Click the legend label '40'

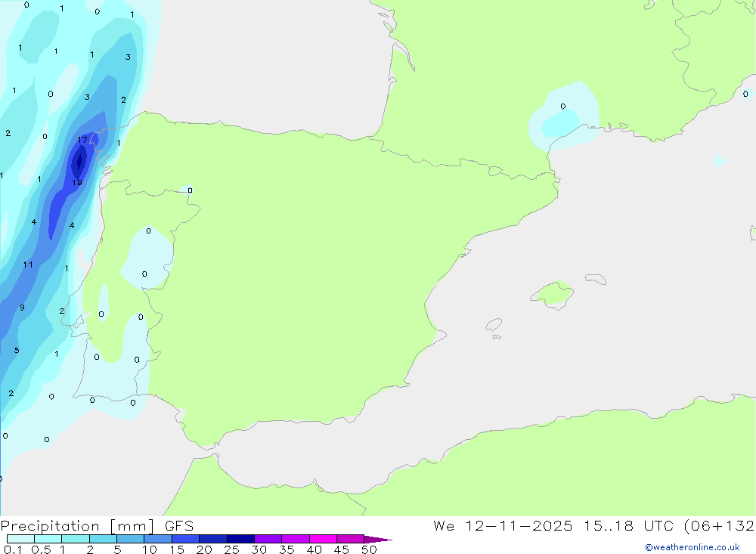tap(314, 549)
